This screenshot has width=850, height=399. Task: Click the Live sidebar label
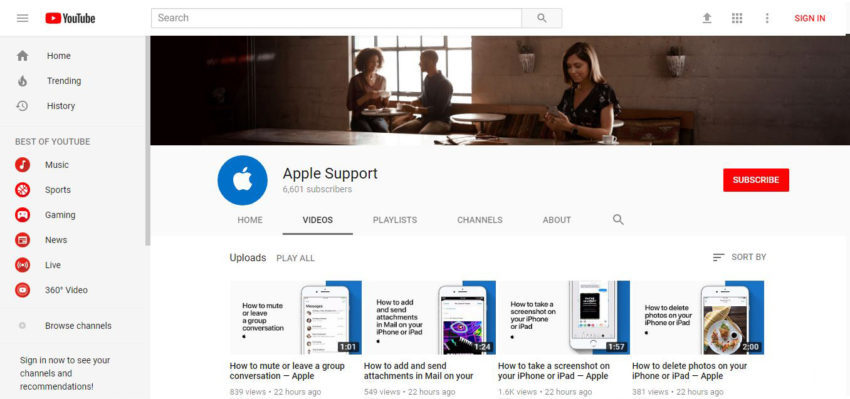pos(53,265)
